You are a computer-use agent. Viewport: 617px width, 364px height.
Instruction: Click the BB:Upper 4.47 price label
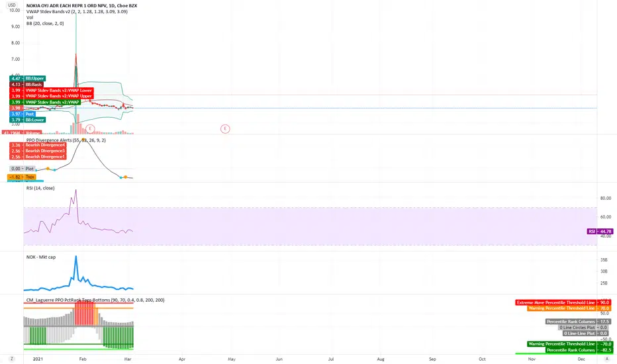coord(27,78)
